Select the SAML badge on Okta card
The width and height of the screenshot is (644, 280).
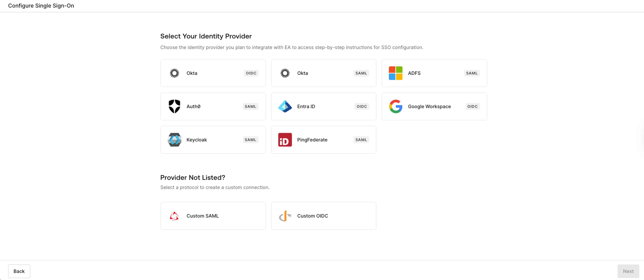361,73
